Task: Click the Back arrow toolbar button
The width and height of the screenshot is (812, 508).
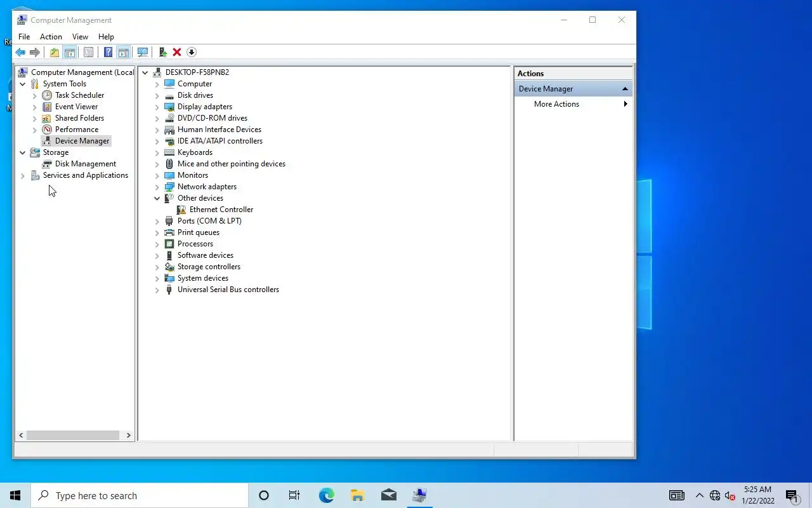Action: pos(20,52)
